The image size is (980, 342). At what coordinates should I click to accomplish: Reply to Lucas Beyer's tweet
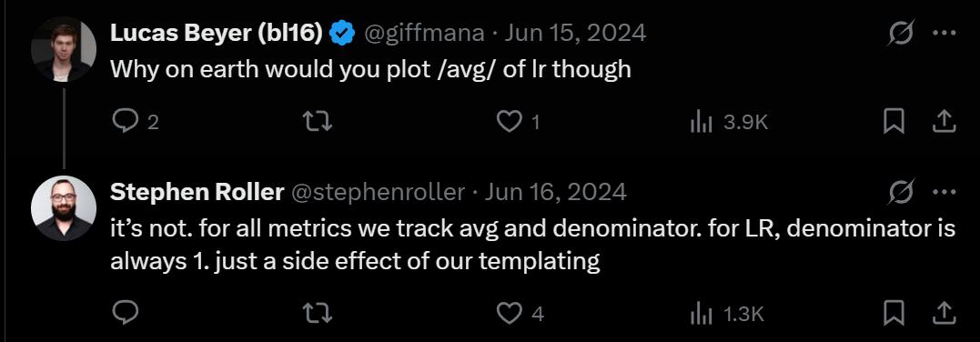(125, 122)
